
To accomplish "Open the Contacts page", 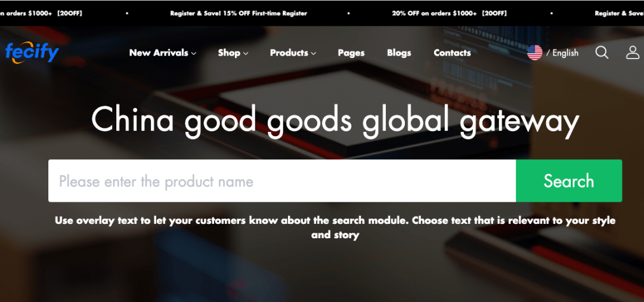I will coord(452,53).
